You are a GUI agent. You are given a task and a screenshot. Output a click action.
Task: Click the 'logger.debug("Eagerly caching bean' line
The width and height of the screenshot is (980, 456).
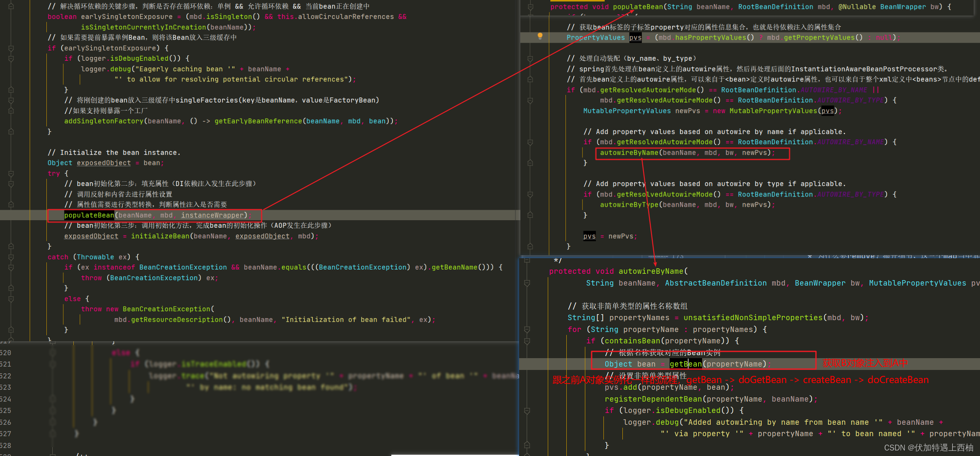click(186, 69)
